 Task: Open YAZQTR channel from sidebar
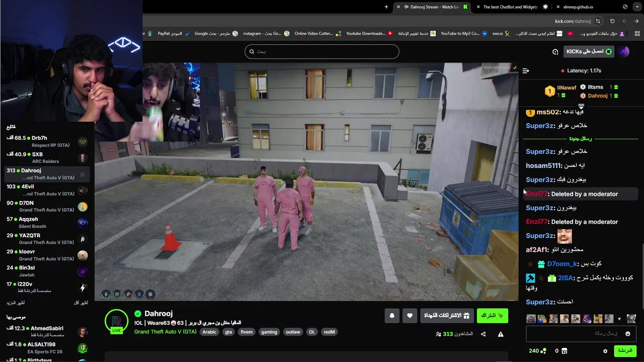(x=47, y=239)
